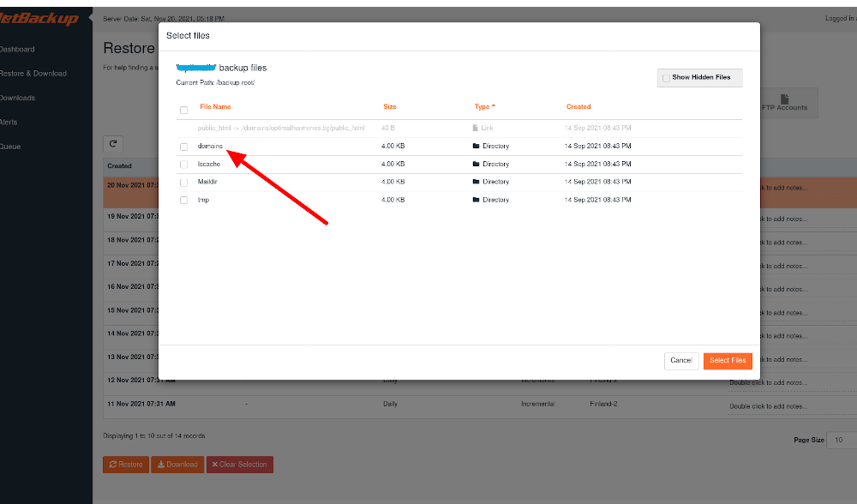Cancel the Select files dialog

coord(681,361)
